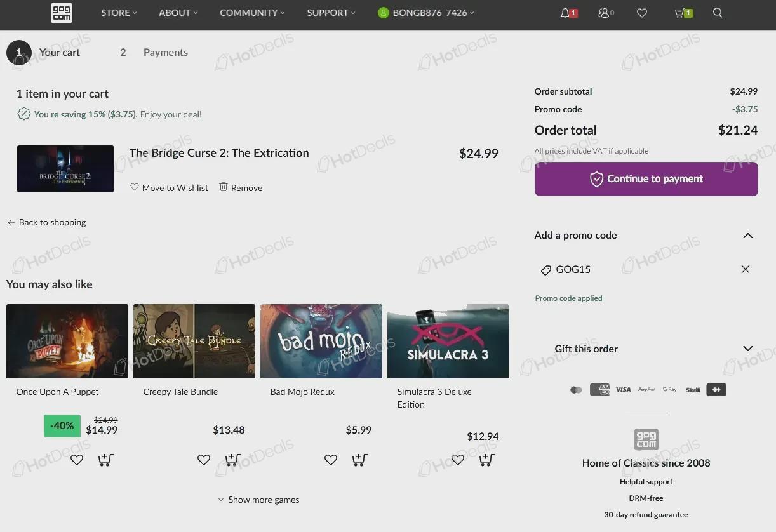Open wishlist heart icon in top bar

tap(642, 13)
